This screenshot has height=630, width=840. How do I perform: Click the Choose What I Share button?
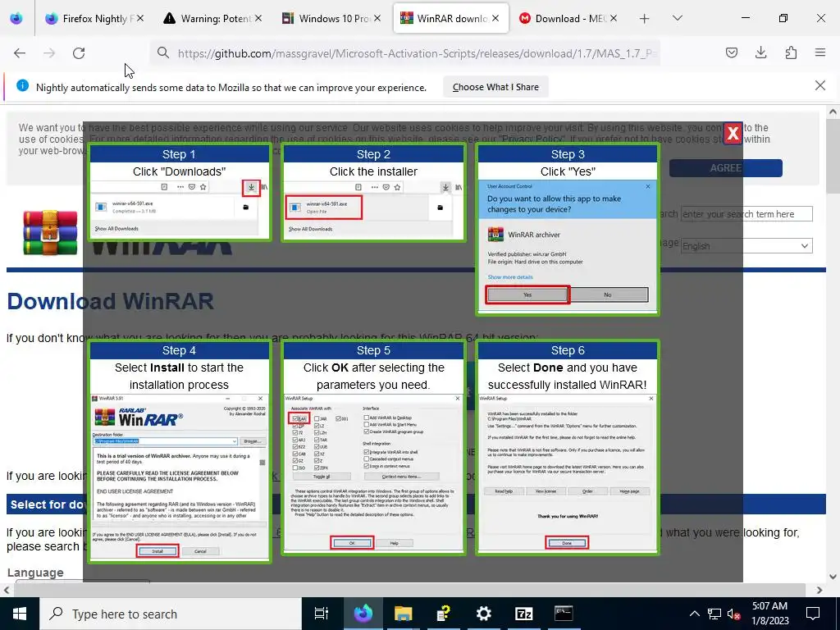[495, 87]
